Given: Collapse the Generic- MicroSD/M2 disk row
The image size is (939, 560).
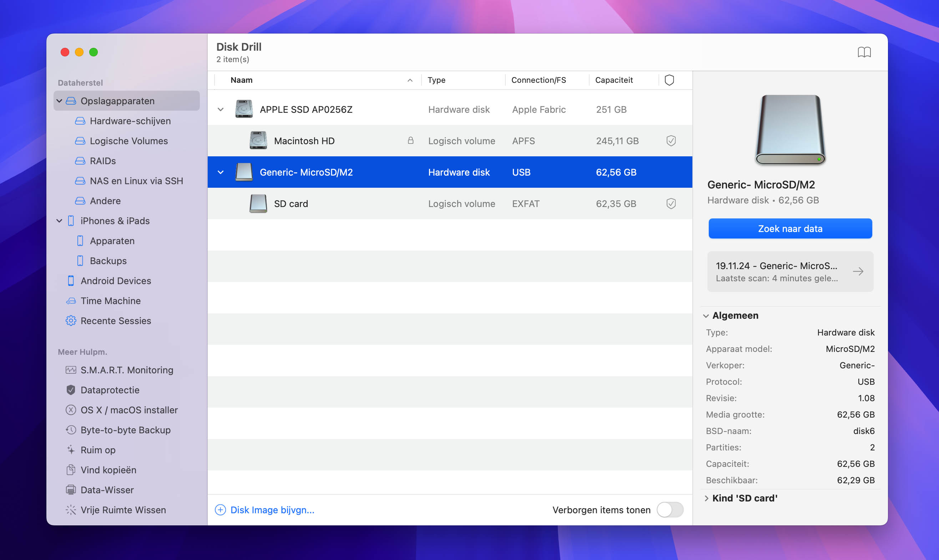Looking at the screenshot, I should 221,172.
